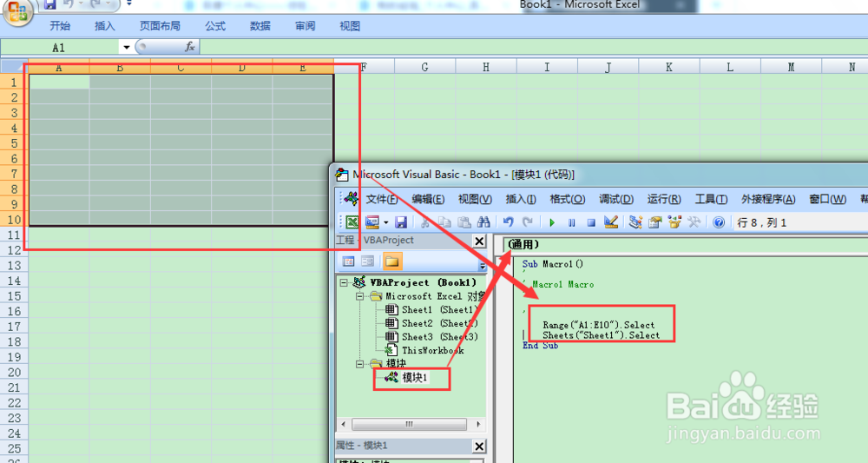Open the 审阅 ribbon tab

click(305, 26)
